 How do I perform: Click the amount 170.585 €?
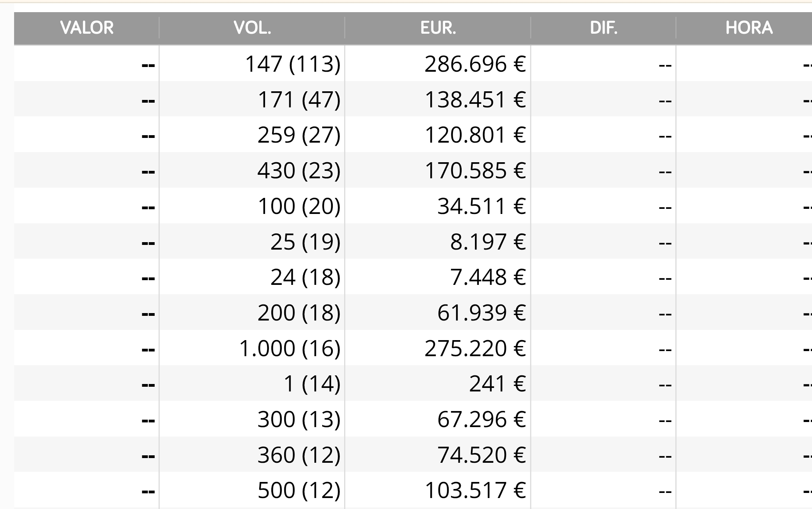(475, 170)
